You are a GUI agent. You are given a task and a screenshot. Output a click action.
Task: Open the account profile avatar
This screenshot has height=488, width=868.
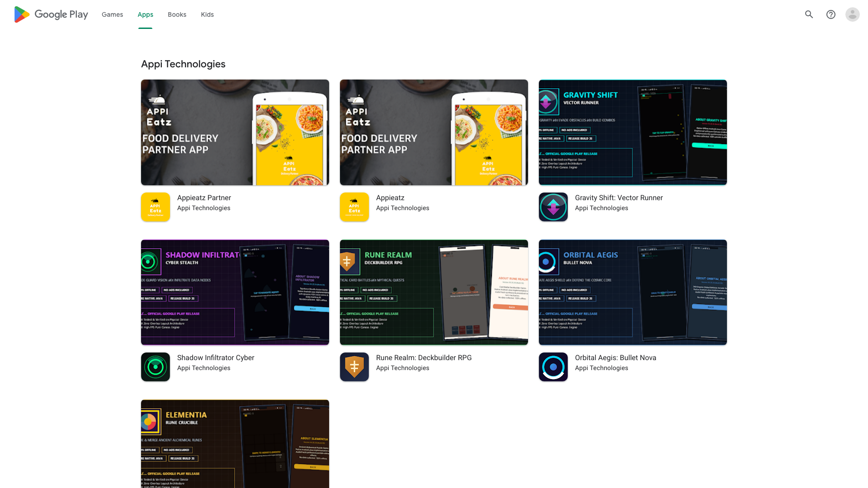[x=852, y=14]
